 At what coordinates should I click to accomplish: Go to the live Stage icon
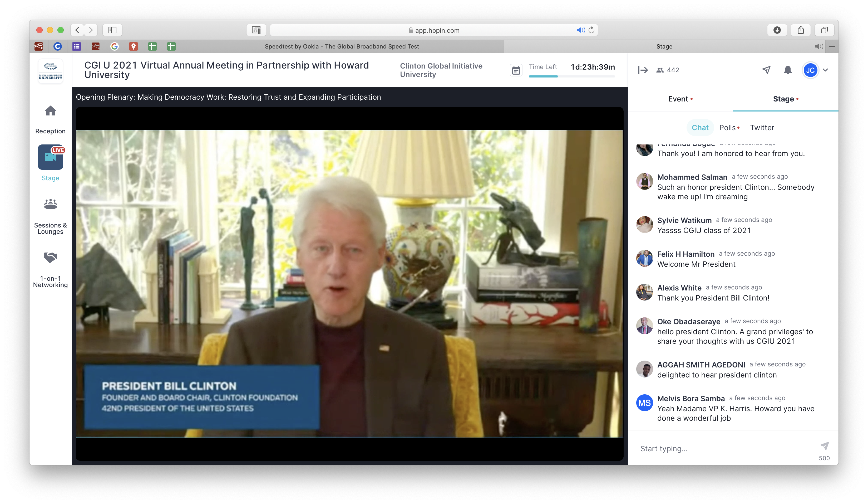[50, 157]
